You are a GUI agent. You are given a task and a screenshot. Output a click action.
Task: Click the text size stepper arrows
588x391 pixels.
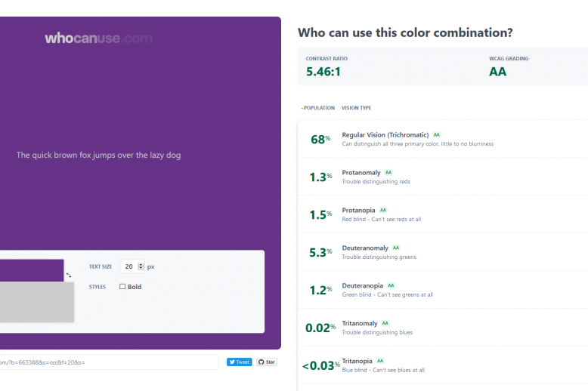[x=141, y=266]
